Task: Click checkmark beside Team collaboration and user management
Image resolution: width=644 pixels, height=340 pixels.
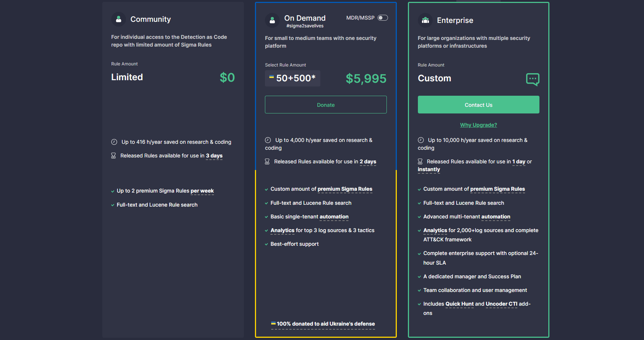Action: tap(419, 290)
